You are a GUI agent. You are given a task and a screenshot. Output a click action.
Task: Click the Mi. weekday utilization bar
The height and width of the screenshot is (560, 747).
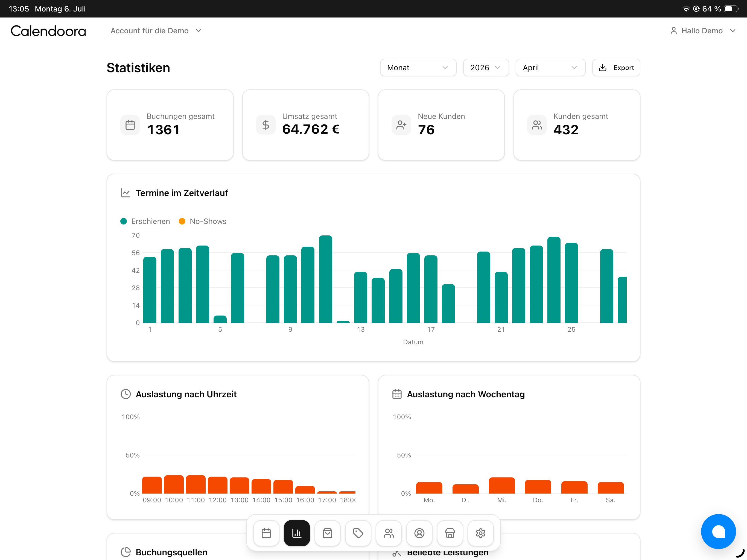(502, 485)
